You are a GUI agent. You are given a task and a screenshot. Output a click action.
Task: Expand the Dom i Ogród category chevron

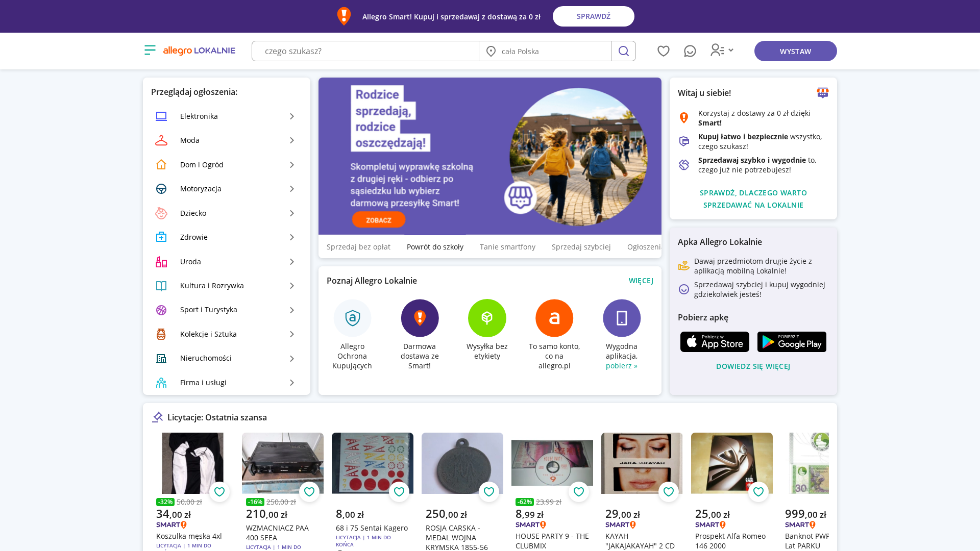pos(292,165)
